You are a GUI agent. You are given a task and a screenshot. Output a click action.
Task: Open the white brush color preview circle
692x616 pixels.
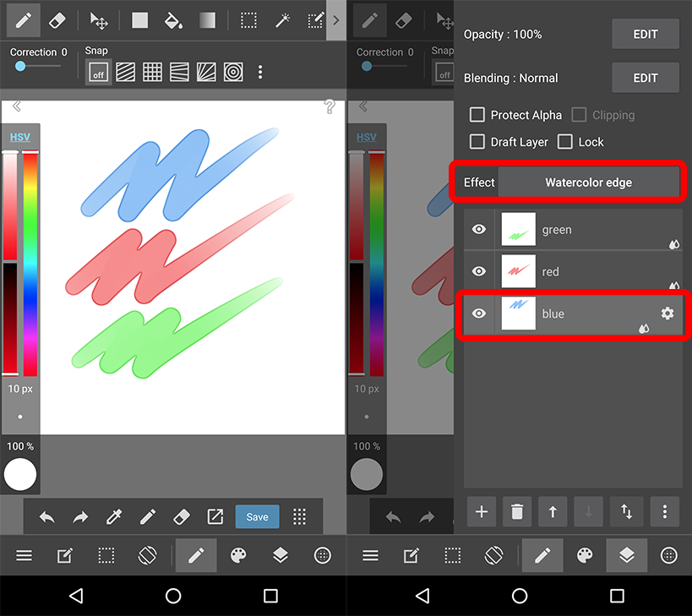click(20, 474)
